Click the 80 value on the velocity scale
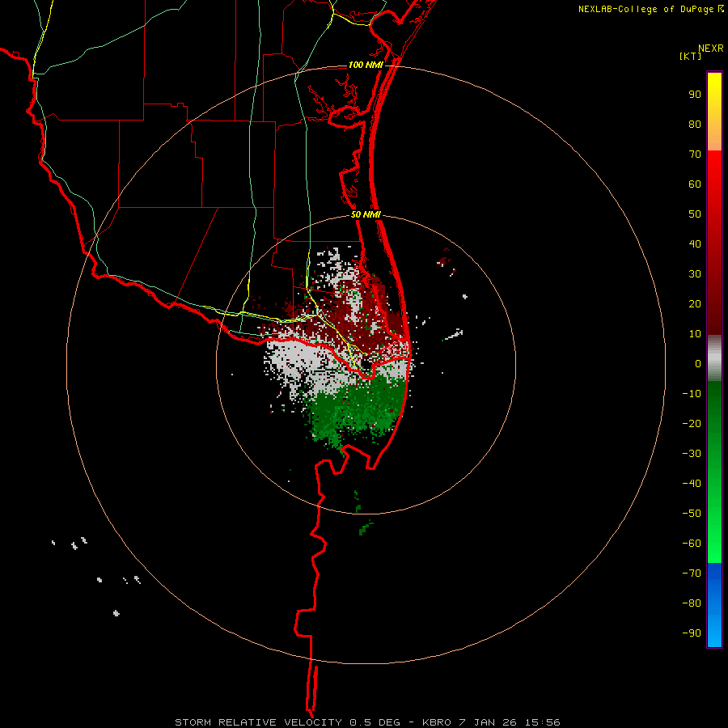Viewport: 728px width, 728px height. pos(695,124)
